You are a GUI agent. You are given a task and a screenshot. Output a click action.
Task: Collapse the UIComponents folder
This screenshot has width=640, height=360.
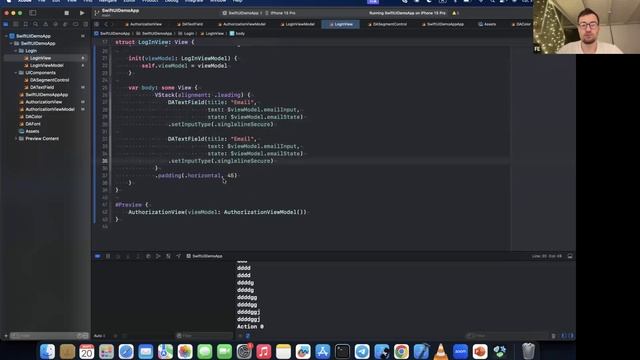click(16, 73)
